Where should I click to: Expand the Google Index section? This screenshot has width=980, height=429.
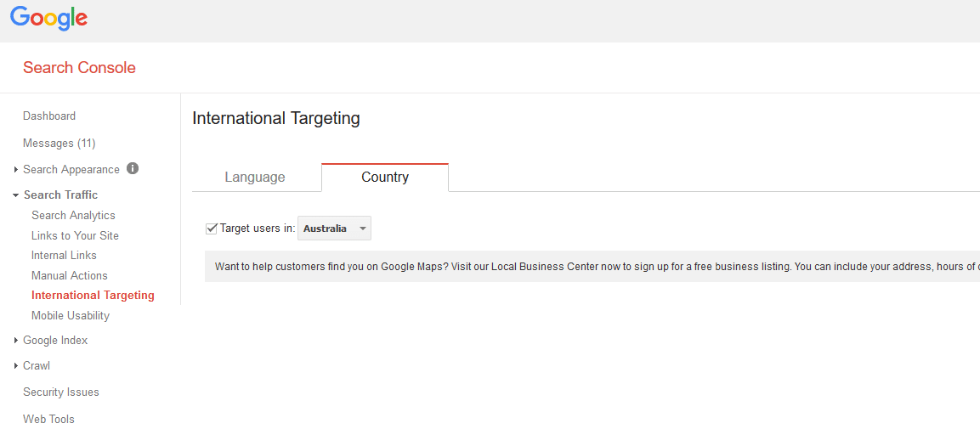[15, 341]
